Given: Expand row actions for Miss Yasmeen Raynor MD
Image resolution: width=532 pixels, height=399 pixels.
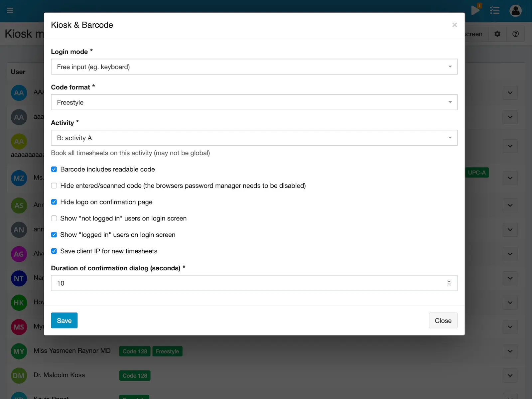Looking at the screenshot, I should 510,351.
